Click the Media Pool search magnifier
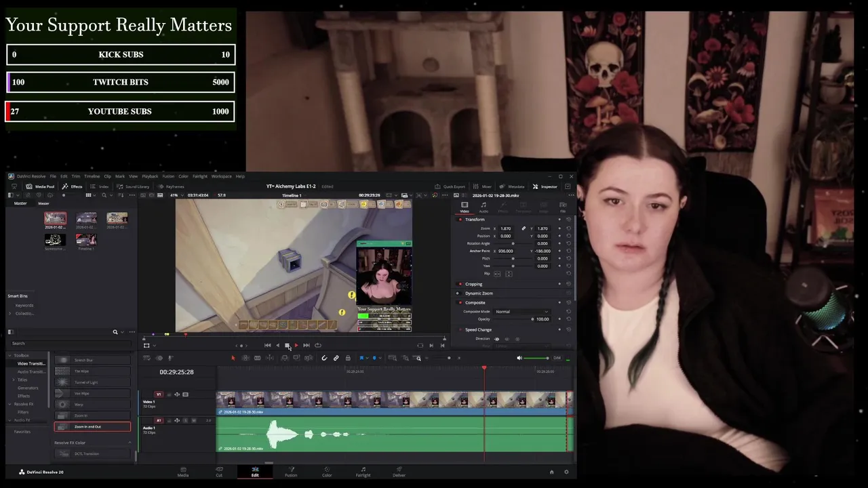Image resolution: width=868 pixels, height=488 pixels. click(104, 195)
